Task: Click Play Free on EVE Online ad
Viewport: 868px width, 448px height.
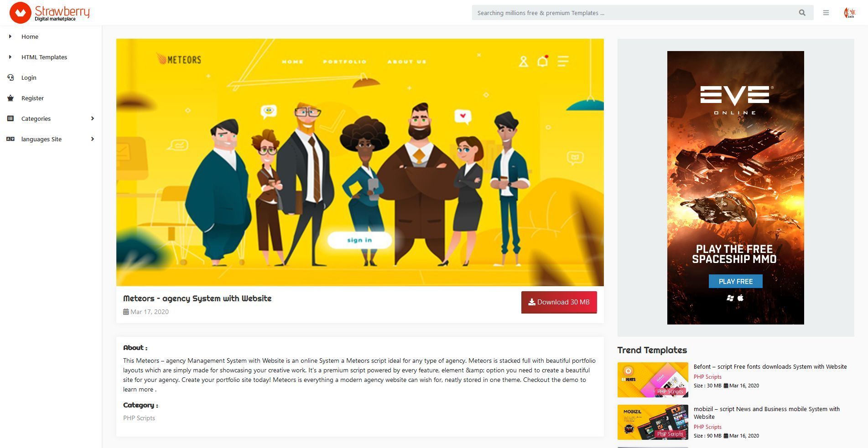Action: (735, 281)
